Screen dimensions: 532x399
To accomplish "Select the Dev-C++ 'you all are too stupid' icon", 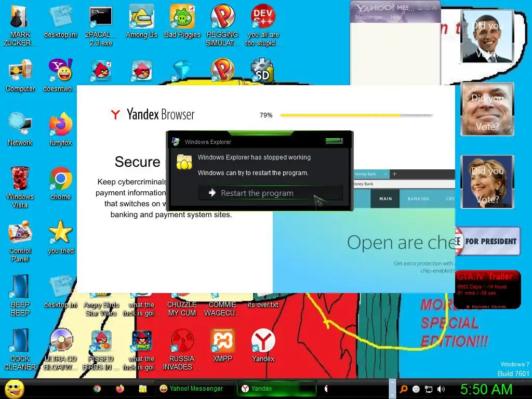I will pyautogui.click(x=263, y=25).
